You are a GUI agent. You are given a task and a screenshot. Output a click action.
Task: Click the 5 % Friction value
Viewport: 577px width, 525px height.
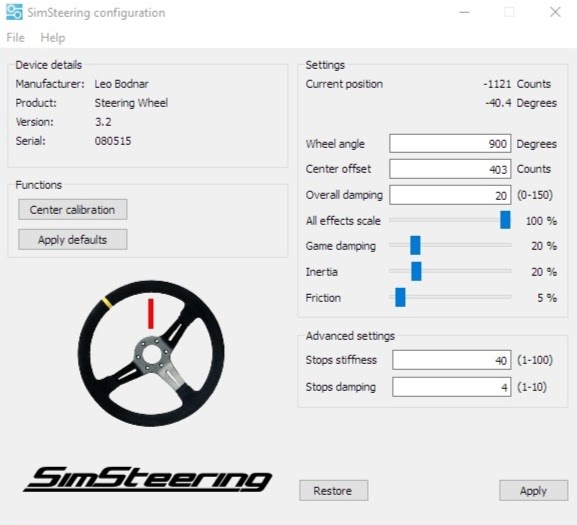tap(547, 298)
